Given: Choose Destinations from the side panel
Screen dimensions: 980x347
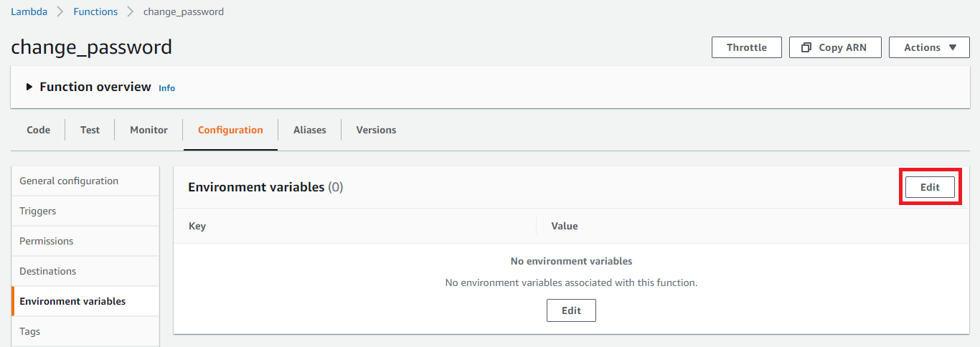Looking at the screenshot, I should (x=48, y=271).
